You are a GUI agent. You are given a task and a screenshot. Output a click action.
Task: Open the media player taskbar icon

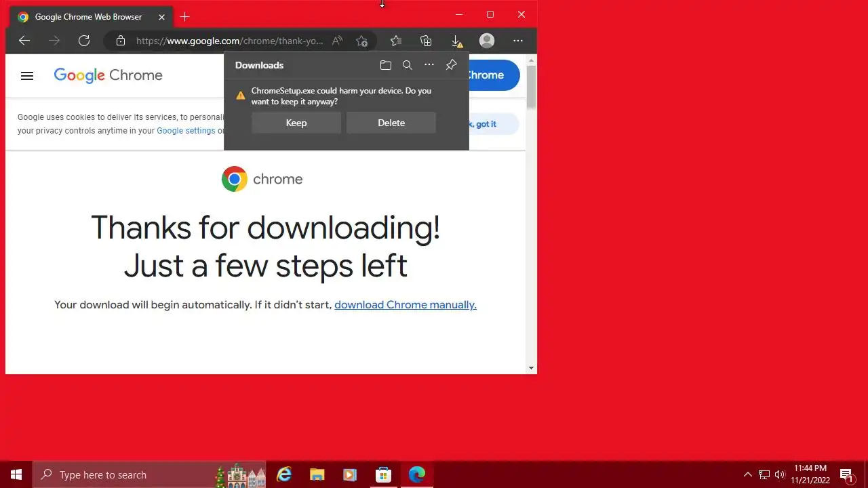tap(350, 474)
